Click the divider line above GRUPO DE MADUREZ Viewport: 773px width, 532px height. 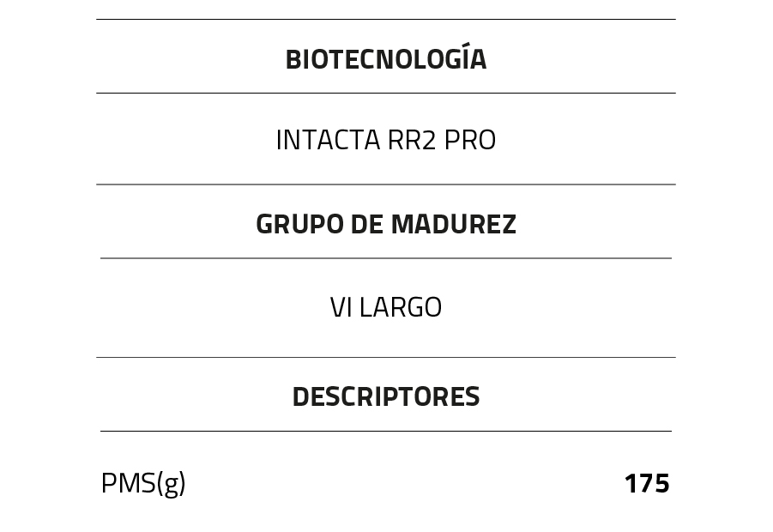click(386, 184)
